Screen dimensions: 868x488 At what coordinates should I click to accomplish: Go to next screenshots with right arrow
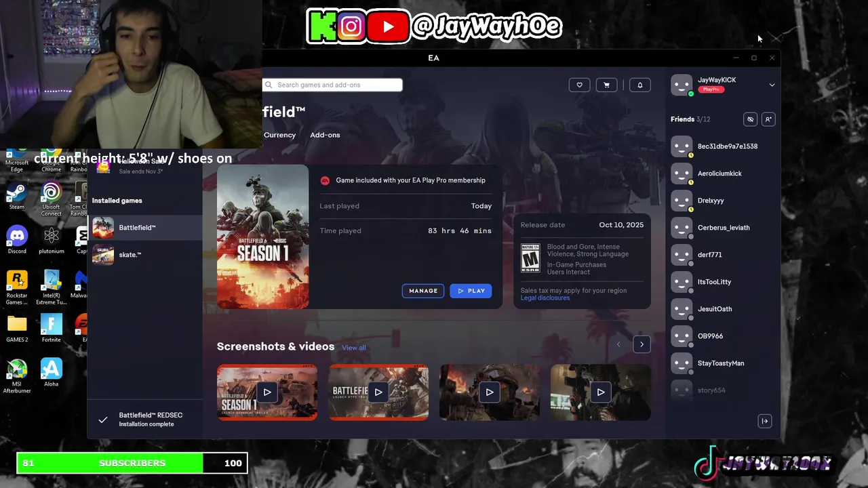click(x=642, y=344)
